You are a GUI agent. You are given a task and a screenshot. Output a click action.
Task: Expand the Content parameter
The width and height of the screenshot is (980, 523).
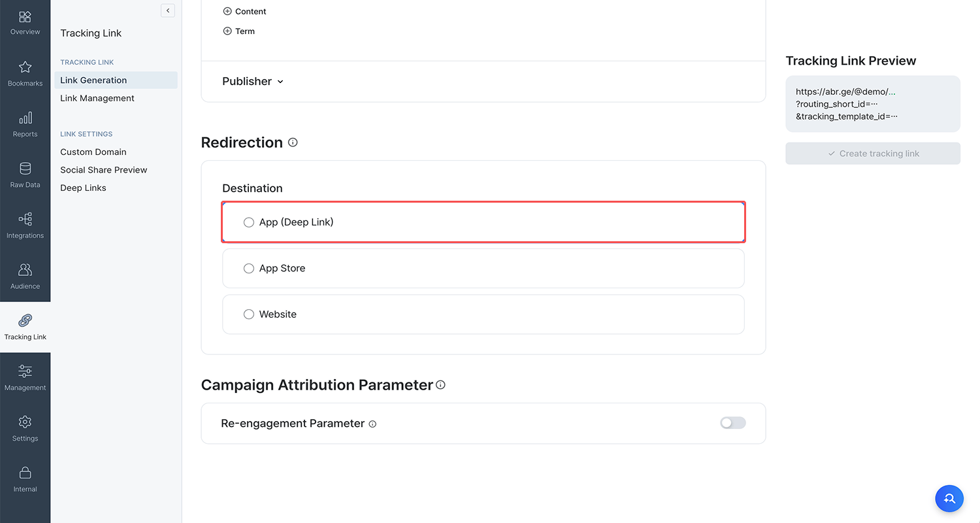(244, 11)
